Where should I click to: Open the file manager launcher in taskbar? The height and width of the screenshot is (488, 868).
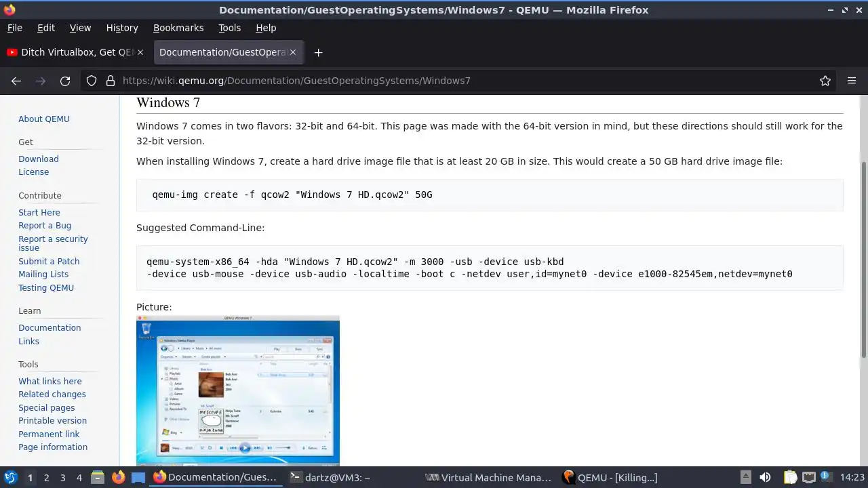point(98,477)
